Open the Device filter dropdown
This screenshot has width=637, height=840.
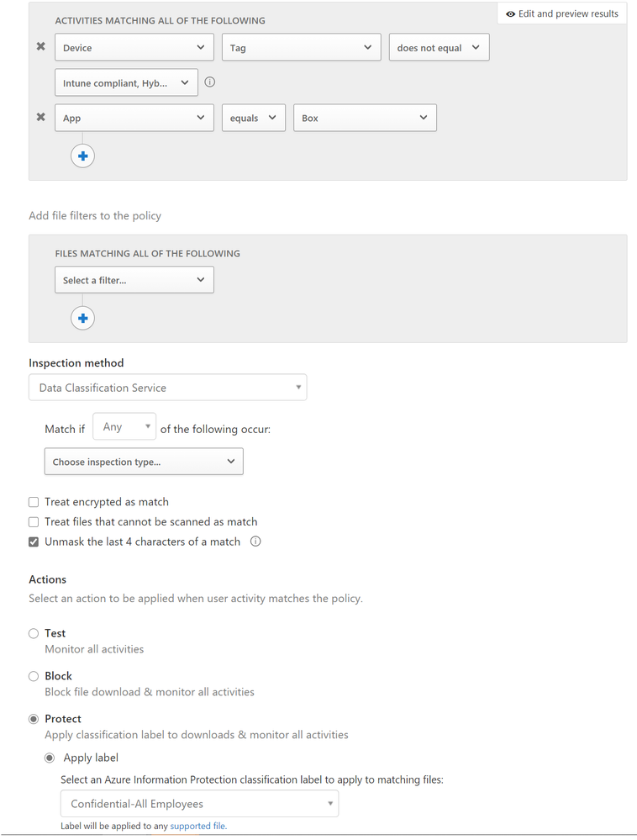[x=134, y=48]
